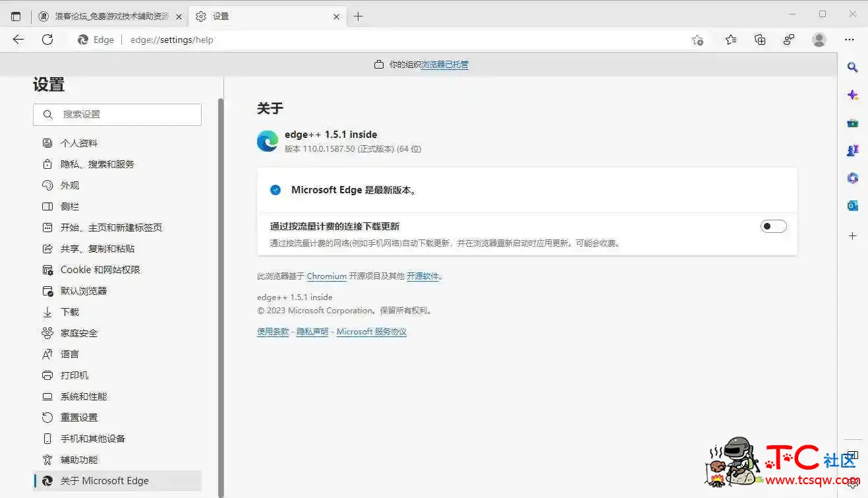Open Cookie 和网站权限 settings

tap(117, 270)
